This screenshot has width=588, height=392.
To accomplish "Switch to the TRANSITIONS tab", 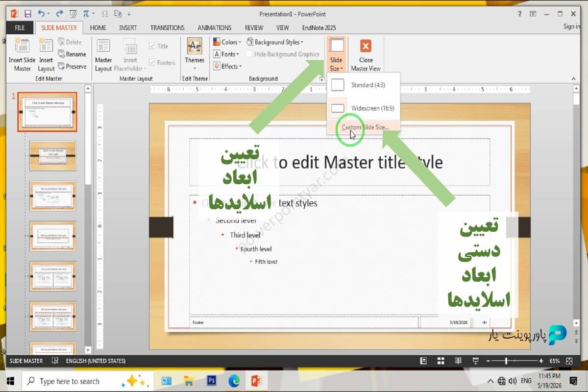I will coord(168,28).
